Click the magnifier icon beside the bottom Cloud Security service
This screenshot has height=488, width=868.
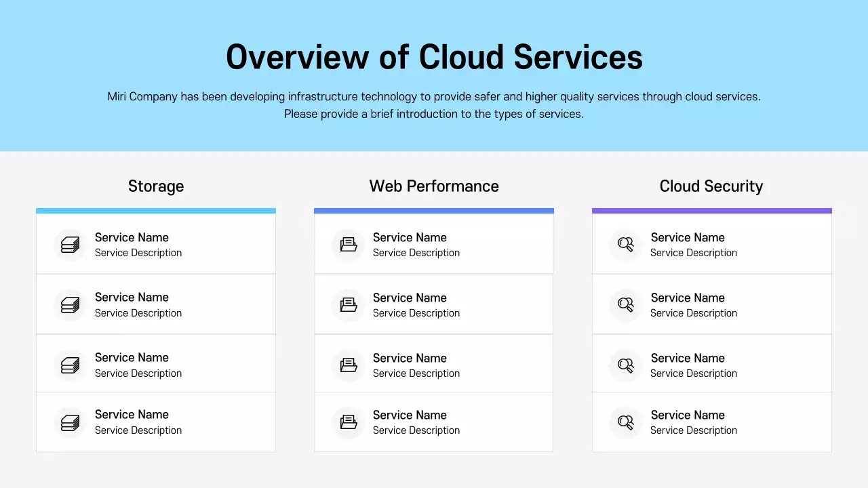pos(626,422)
